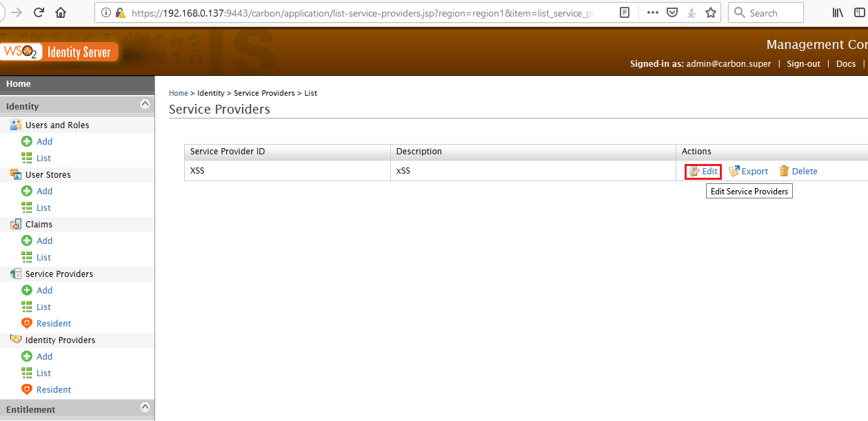Open the Firefox overflow menu
The width and height of the screenshot is (868, 421).
[652, 12]
